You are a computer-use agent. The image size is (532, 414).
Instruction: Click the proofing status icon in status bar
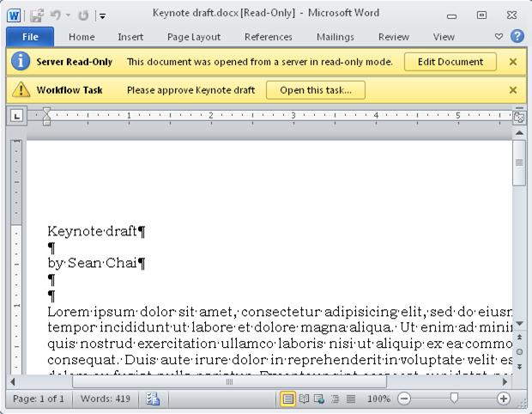pos(153,399)
